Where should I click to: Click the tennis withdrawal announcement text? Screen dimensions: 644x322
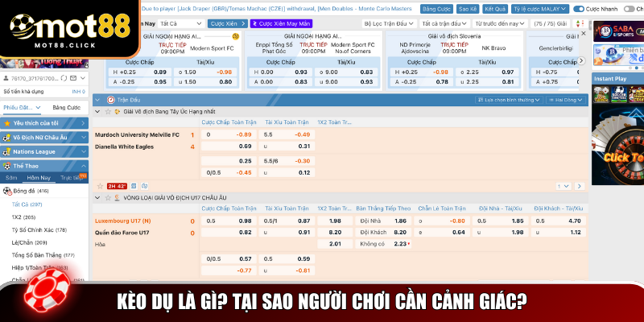[x=277, y=9]
